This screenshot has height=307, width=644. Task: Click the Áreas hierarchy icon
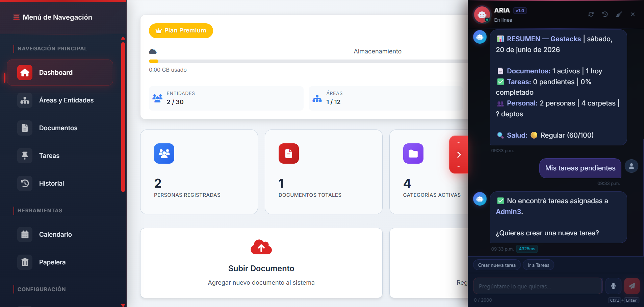coord(317,98)
